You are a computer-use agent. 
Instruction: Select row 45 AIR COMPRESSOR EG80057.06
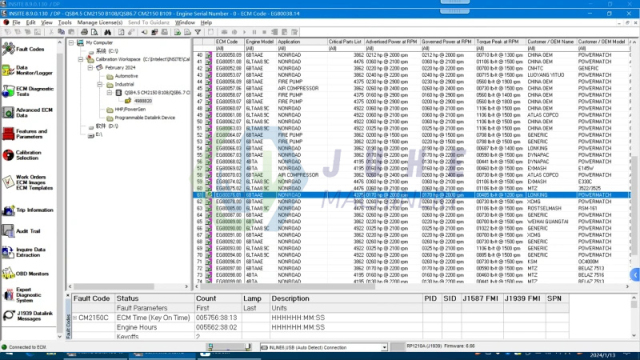[411, 88]
